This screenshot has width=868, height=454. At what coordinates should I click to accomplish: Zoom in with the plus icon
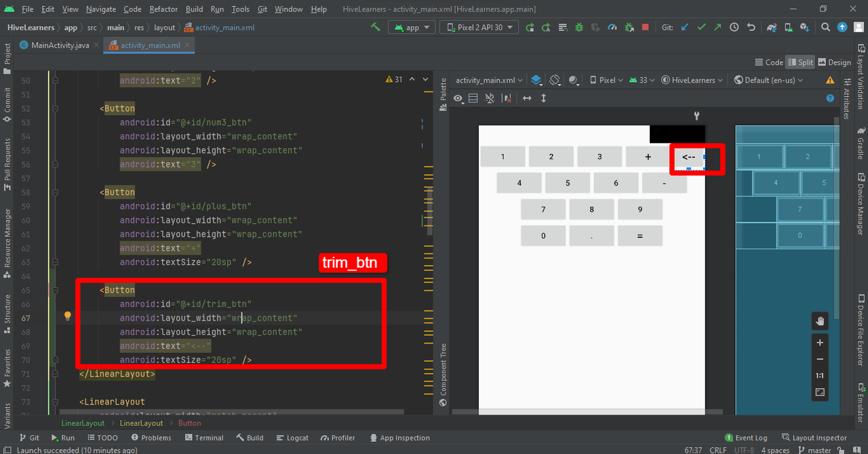click(x=820, y=343)
